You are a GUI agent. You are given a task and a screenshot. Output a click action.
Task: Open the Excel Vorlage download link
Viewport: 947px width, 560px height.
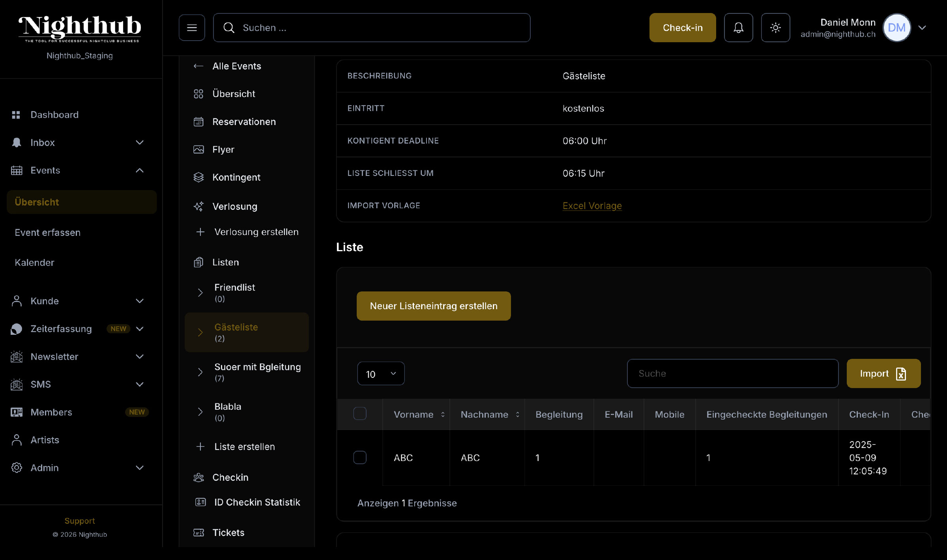592,205
